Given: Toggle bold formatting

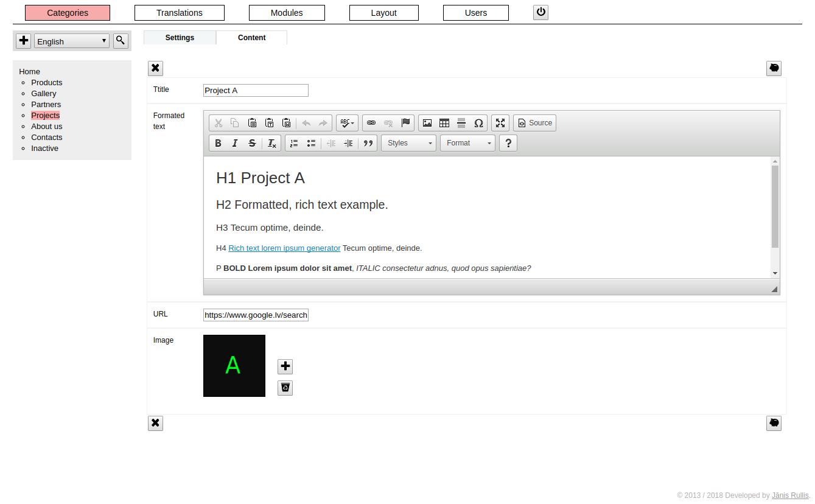Looking at the screenshot, I should tap(218, 143).
